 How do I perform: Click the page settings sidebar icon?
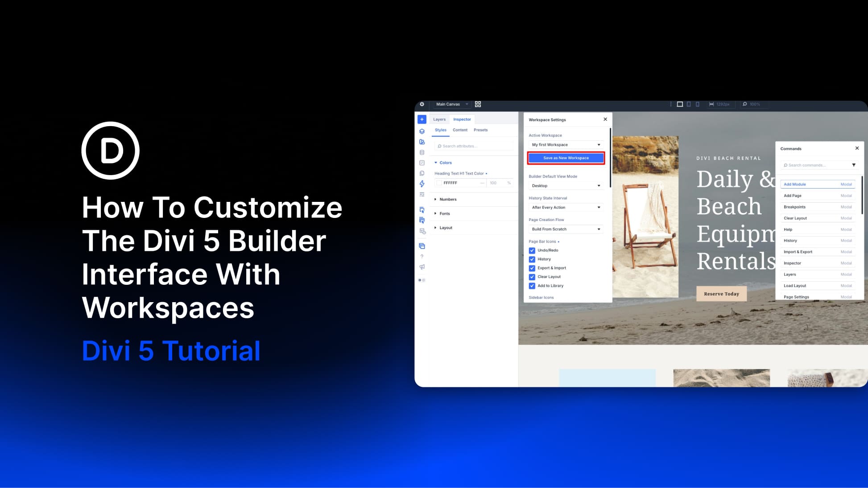(422, 163)
